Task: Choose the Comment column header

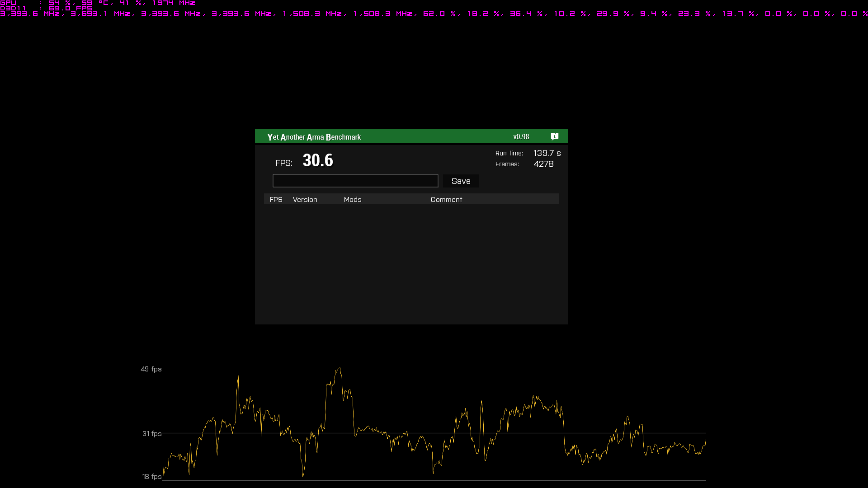Action: point(446,199)
